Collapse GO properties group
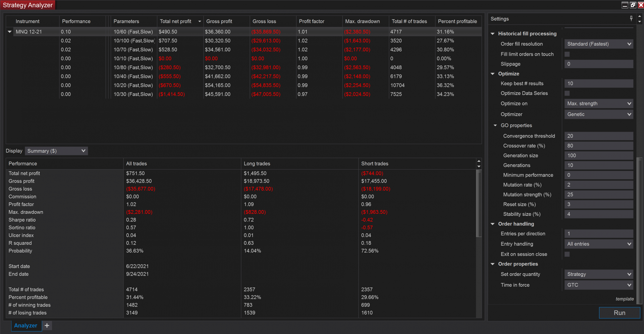This screenshot has height=334, width=644. [495, 125]
